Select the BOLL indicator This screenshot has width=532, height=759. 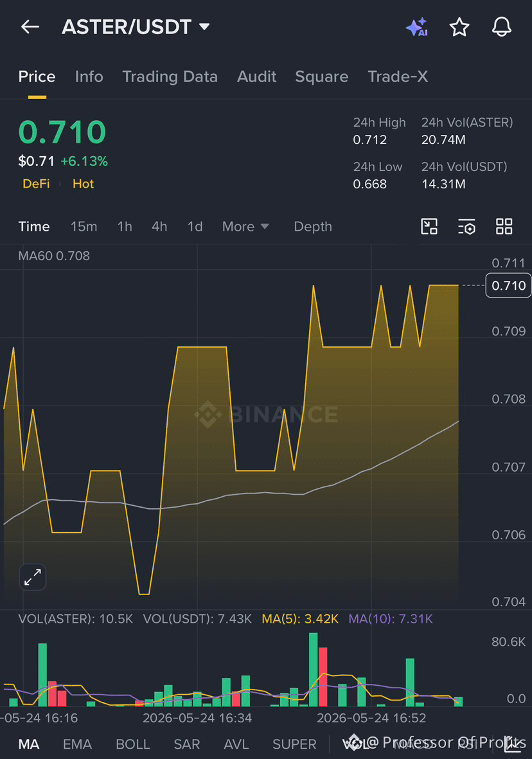pyautogui.click(x=133, y=744)
